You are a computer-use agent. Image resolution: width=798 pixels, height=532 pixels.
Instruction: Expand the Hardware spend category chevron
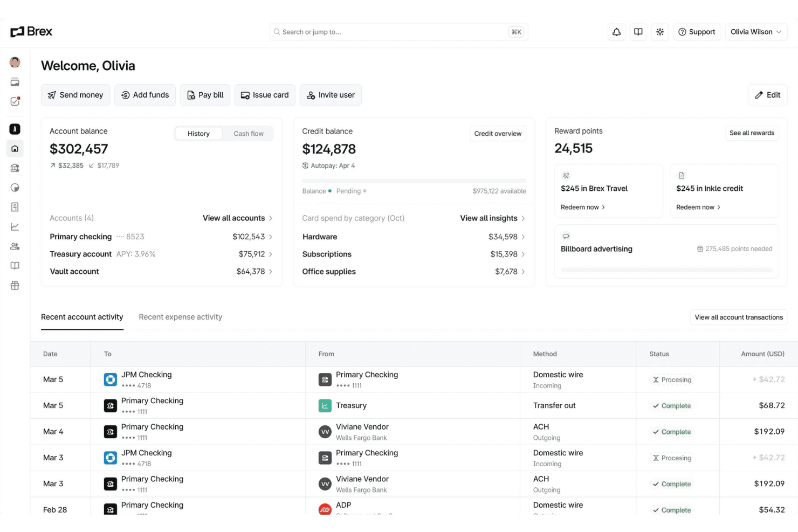pos(523,237)
